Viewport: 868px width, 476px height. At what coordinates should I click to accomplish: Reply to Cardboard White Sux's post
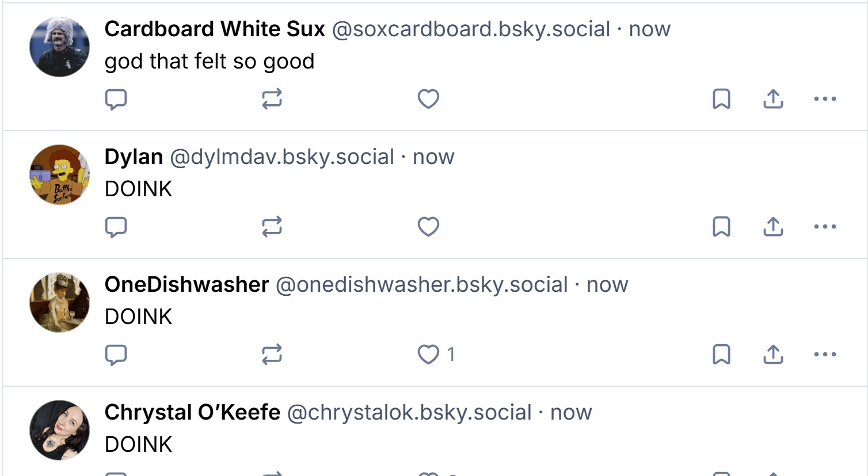pyautogui.click(x=116, y=99)
